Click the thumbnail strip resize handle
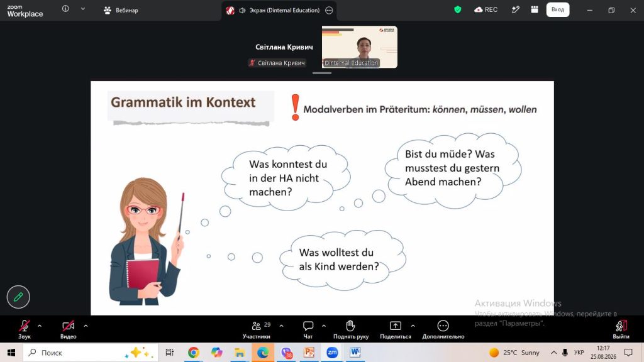Viewport: 644px width, 362px height. coord(321,73)
